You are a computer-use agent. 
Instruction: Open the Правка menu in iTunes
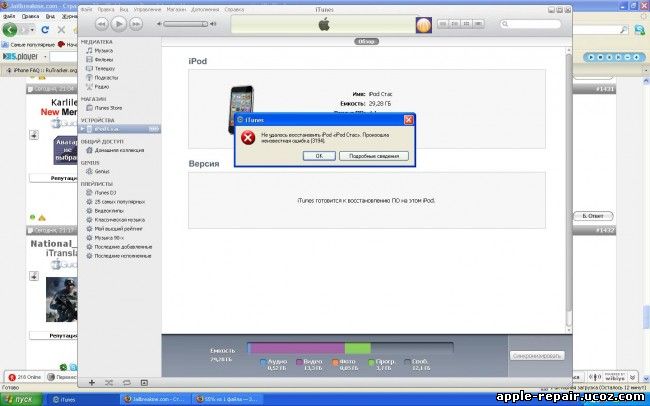click(107, 9)
